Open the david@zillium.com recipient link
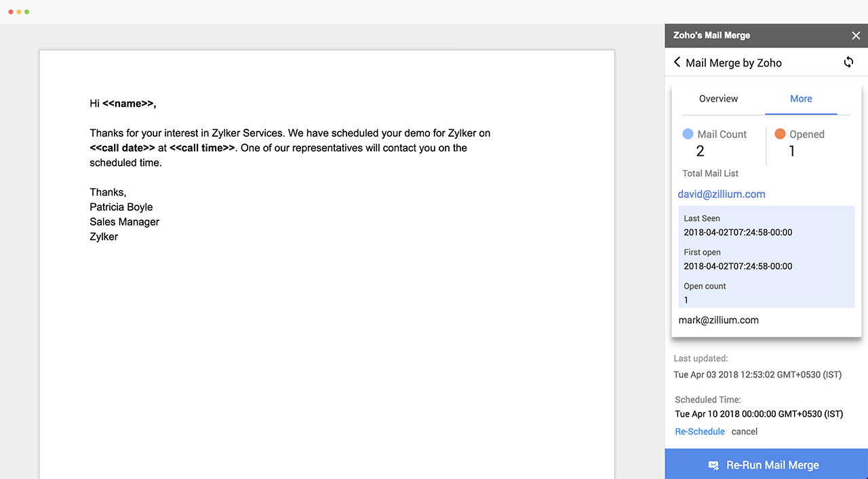This screenshot has height=479, width=868. coord(722,194)
